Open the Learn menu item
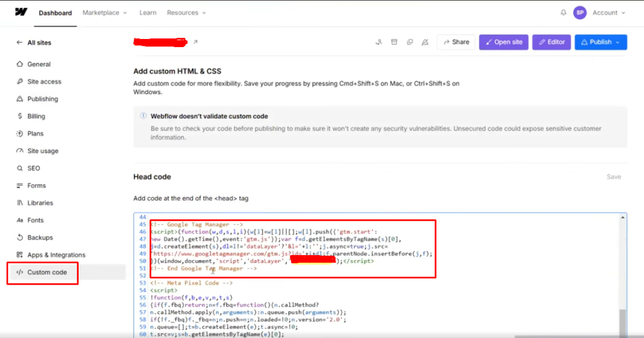The width and height of the screenshot is (644, 338). pyautogui.click(x=148, y=13)
